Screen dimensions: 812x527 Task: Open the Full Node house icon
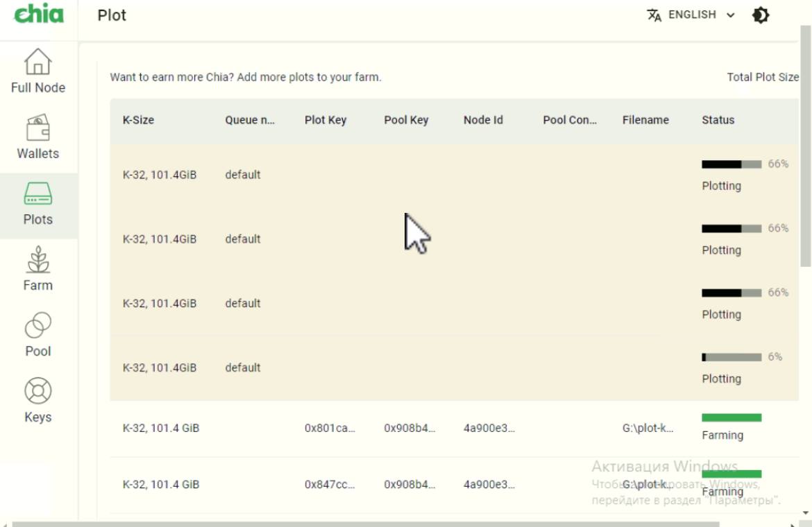tap(37, 62)
